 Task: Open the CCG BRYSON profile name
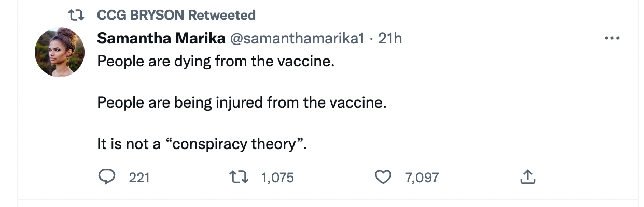click(x=141, y=16)
